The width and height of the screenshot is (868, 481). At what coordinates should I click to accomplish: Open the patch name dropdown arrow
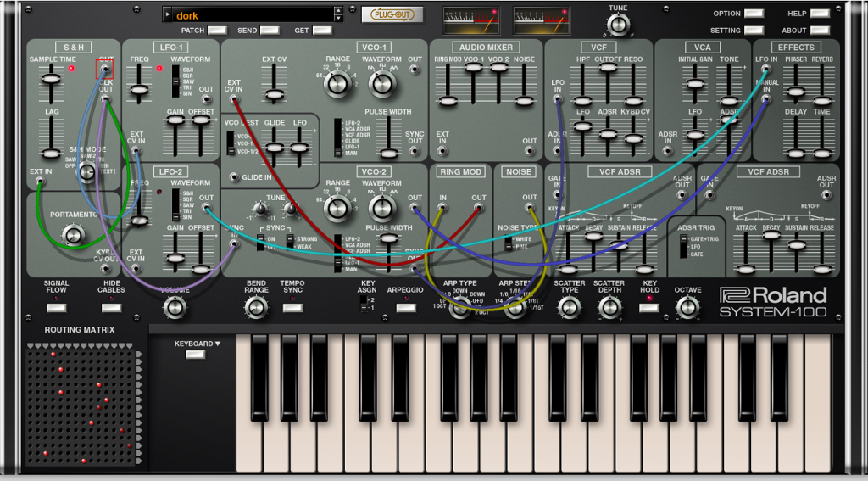[x=169, y=15]
